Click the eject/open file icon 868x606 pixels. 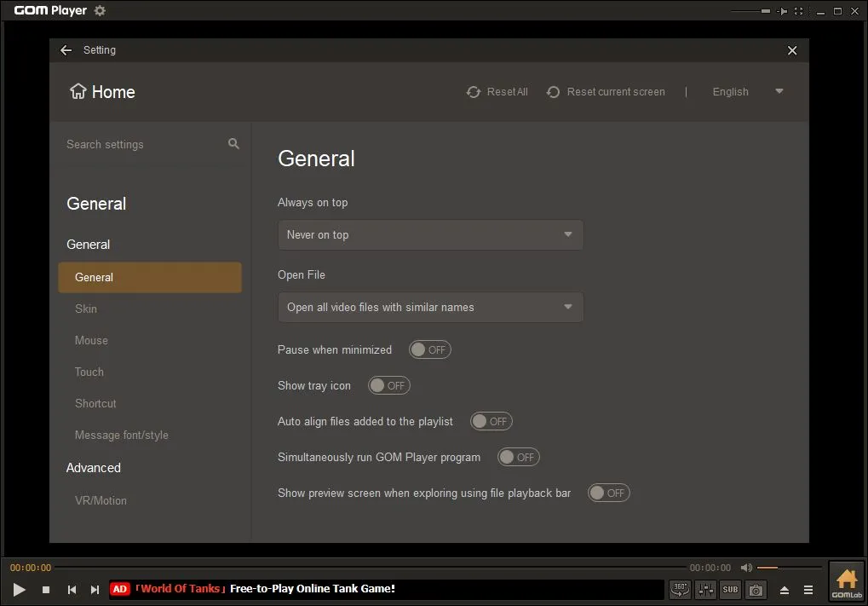point(785,590)
